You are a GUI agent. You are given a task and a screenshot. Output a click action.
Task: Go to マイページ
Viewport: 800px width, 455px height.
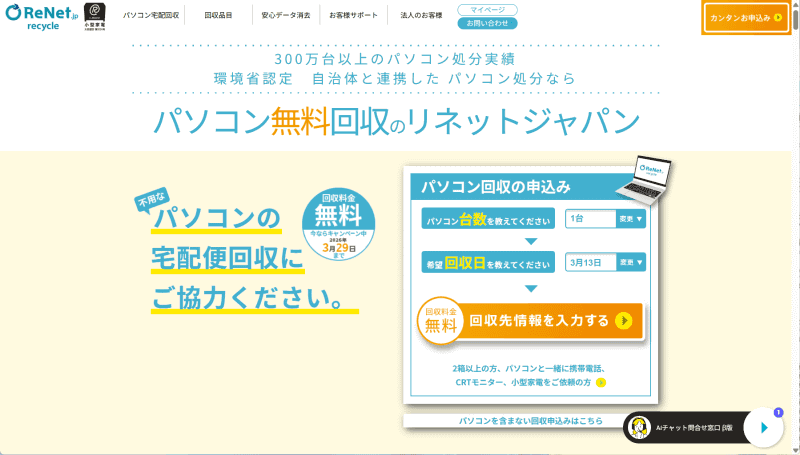click(487, 10)
